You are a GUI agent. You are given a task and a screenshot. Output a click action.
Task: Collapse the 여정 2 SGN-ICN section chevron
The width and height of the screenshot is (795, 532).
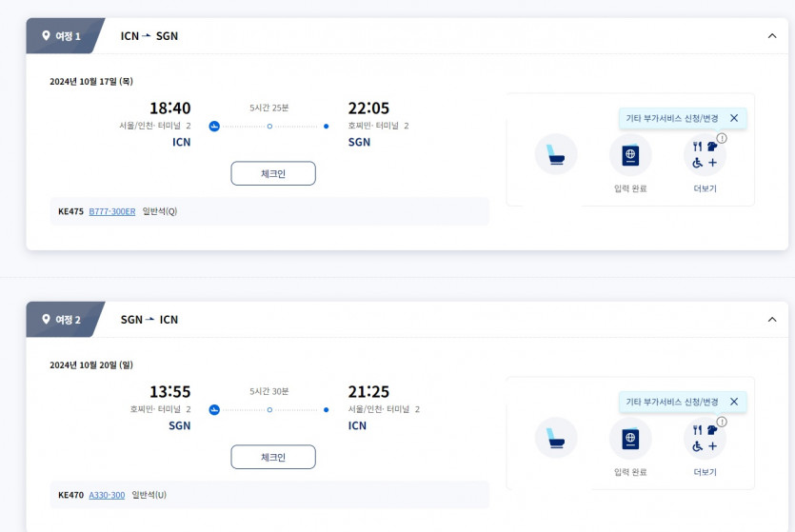click(x=771, y=320)
